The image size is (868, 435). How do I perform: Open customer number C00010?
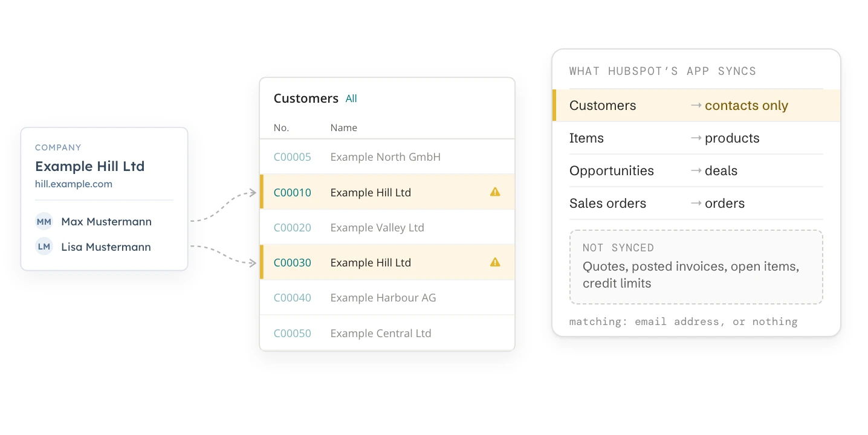293,193
